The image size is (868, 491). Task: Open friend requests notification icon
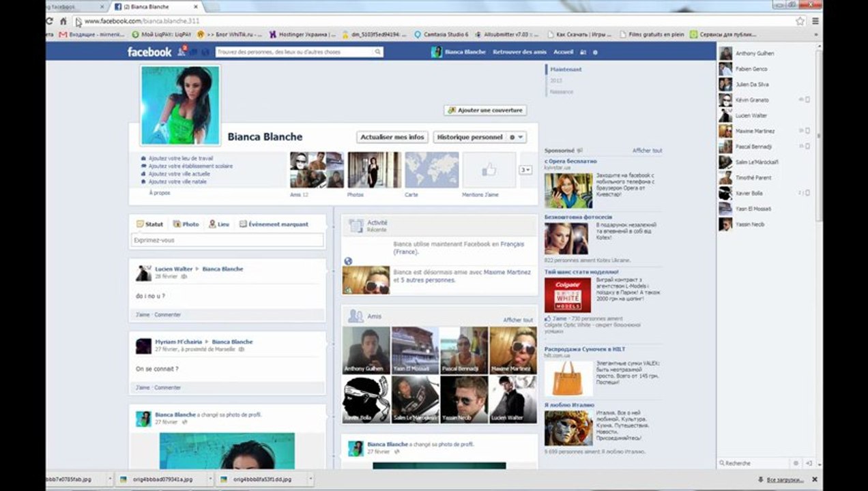182,52
